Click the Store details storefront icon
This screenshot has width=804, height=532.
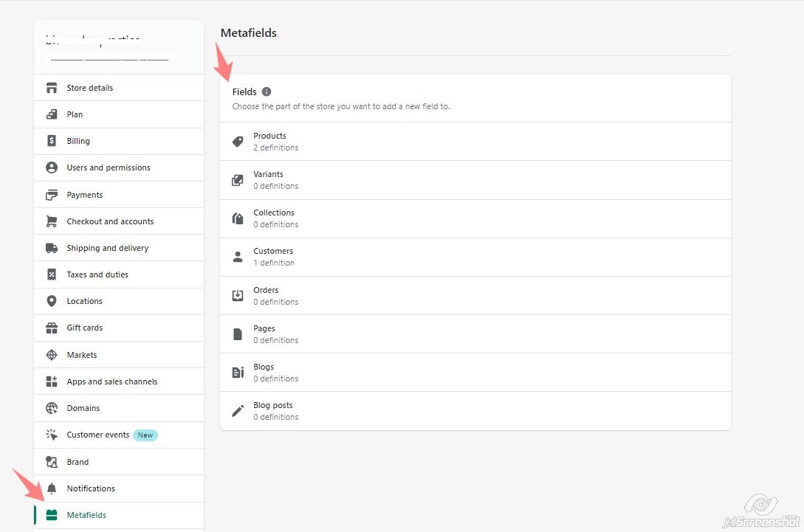point(52,88)
